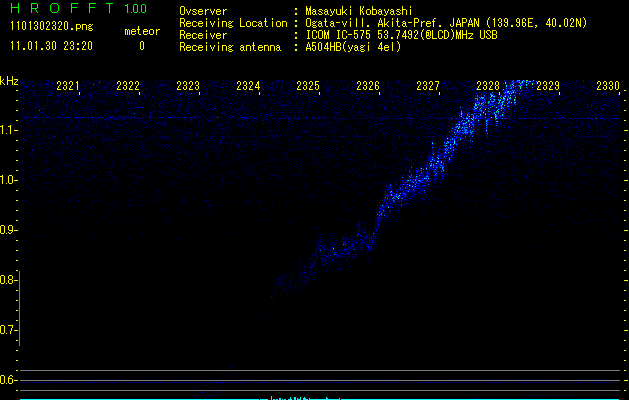The image size is (629, 400).
Task: Click the 2326 time axis marker
Action: pyautogui.click(x=368, y=86)
